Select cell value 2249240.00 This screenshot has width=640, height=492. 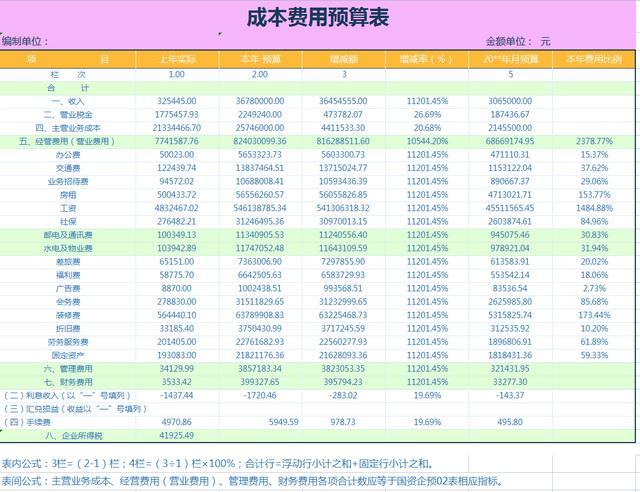coord(260,115)
